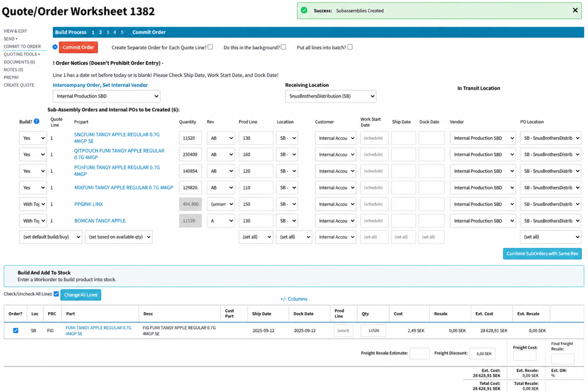Click the Freight Resale Estimate field
The image size is (588, 392).
click(420, 353)
